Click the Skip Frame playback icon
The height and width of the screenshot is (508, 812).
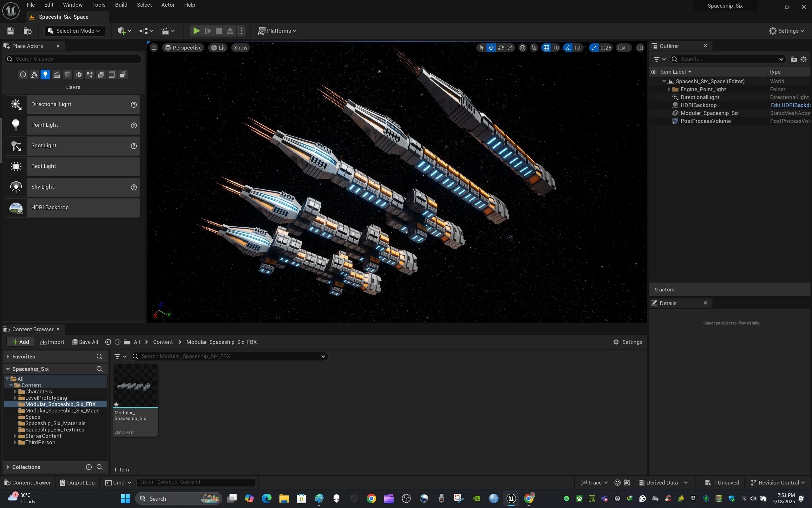pyautogui.click(x=208, y=31)
